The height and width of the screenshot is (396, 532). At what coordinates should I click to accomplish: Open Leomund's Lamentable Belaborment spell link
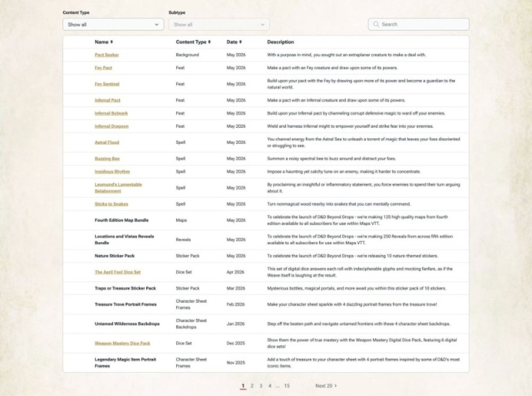pyautogui.click(x=118, y=188)
